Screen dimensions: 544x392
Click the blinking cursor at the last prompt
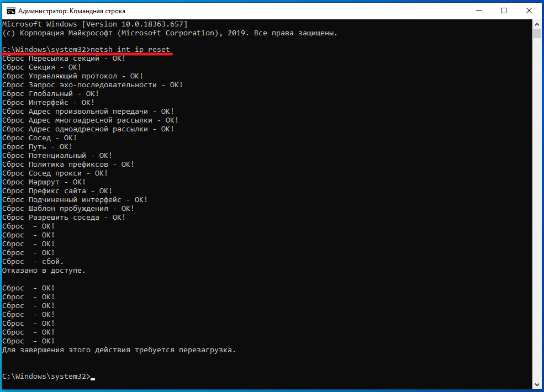coord(93,377)
